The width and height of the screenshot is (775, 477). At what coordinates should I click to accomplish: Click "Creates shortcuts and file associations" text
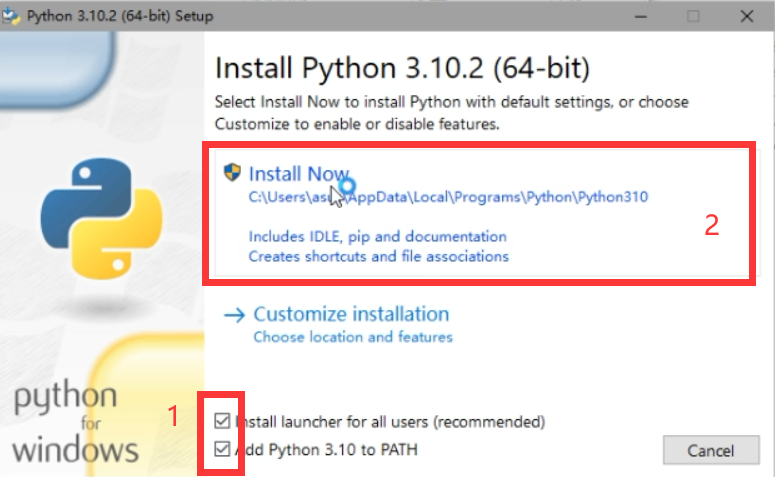pos(379,257)
